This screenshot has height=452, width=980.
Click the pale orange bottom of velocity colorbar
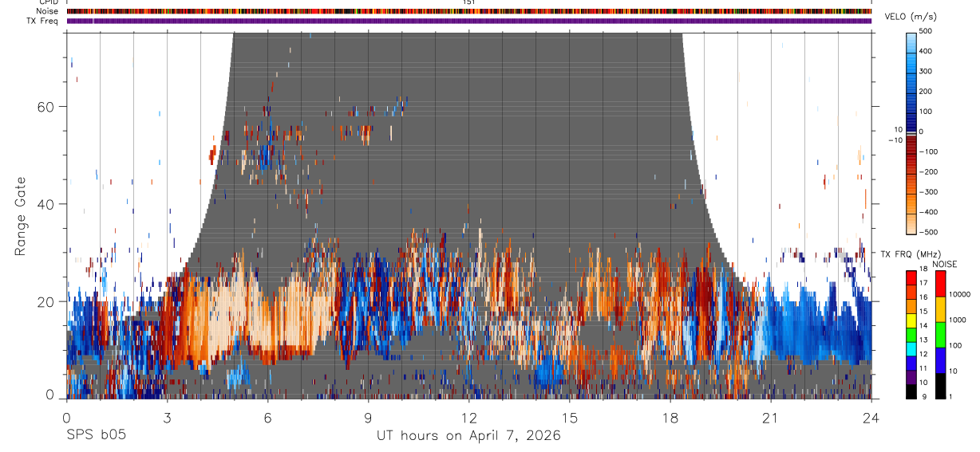[911, 226]
